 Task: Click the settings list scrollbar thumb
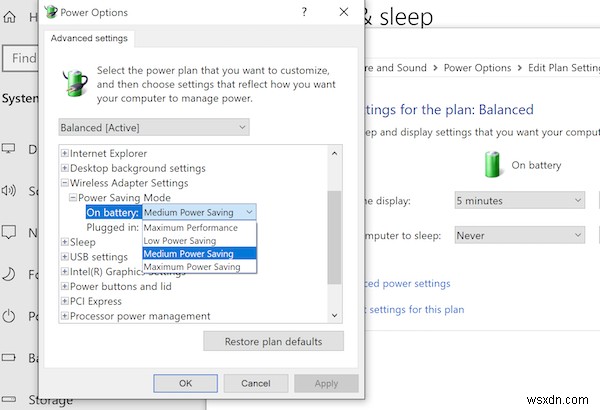[334, 237]
